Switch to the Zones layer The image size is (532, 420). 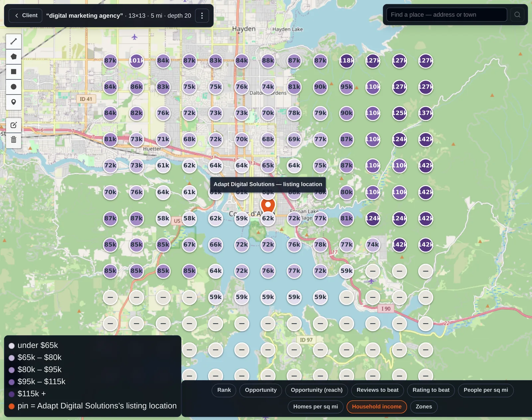click(x=424, y=407)
